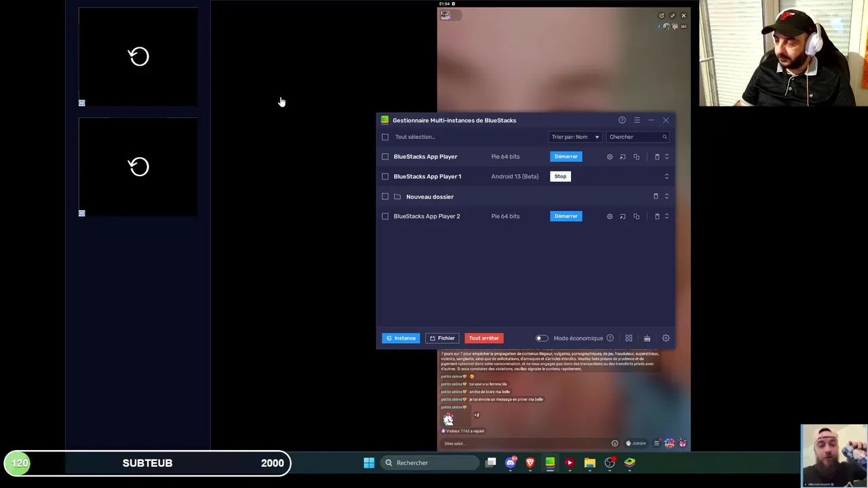868x488 pixels.
Task: Click the search magnifier in Chercher field
Action: [x=665, y=137]
